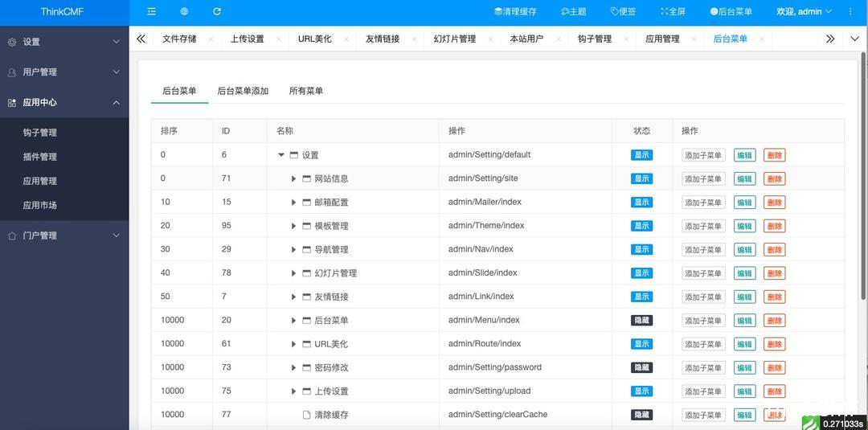Click 添加子菜单 for 幻灯片管理 row
This screenshot has height=430, width=868.
tap(703, 273)
